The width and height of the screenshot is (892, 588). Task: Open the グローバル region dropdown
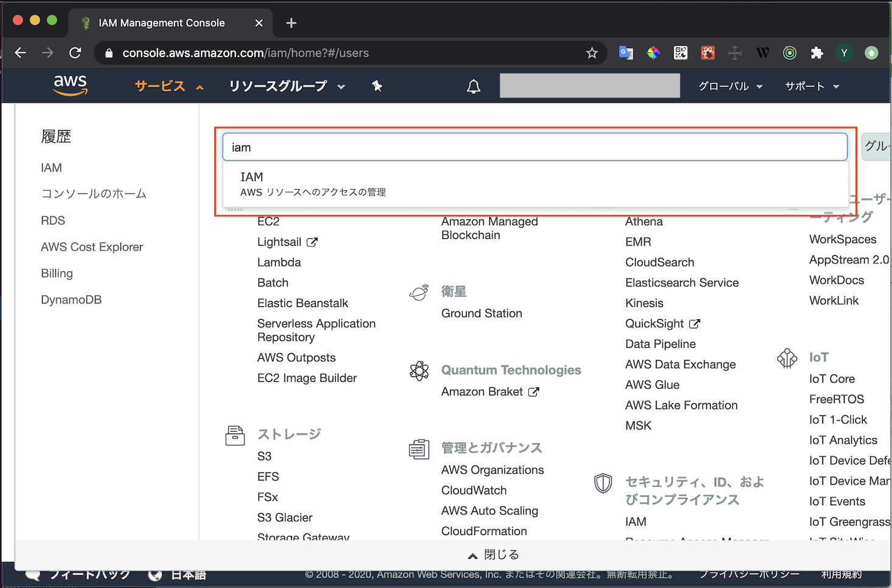(730, 86)
